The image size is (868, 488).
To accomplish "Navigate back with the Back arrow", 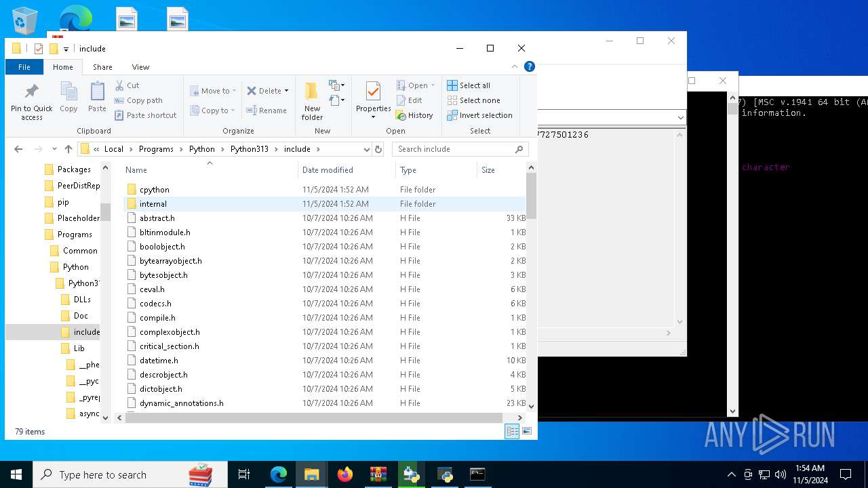I will pyautogui.click(x=18, y=149).
